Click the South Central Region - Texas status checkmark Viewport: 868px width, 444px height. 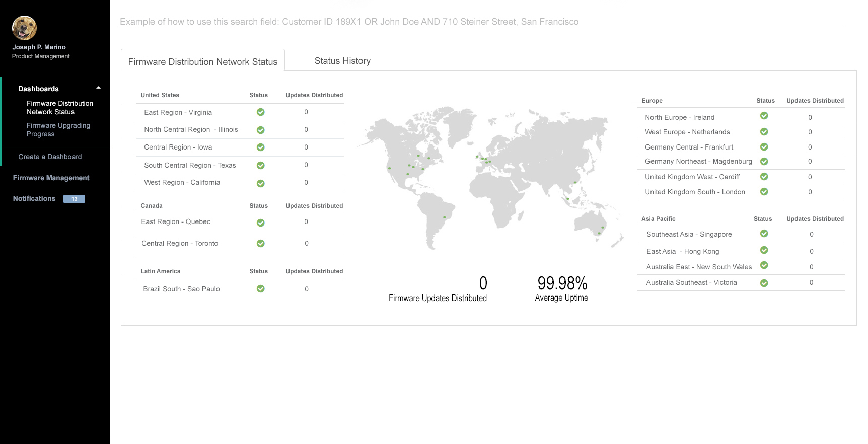click(x=261, y=165)
